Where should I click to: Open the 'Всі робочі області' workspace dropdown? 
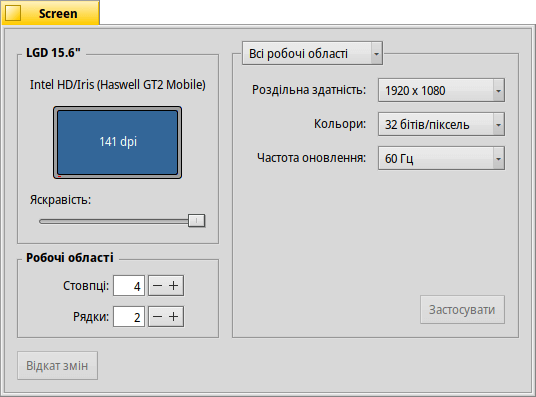(x=312, y=53)
